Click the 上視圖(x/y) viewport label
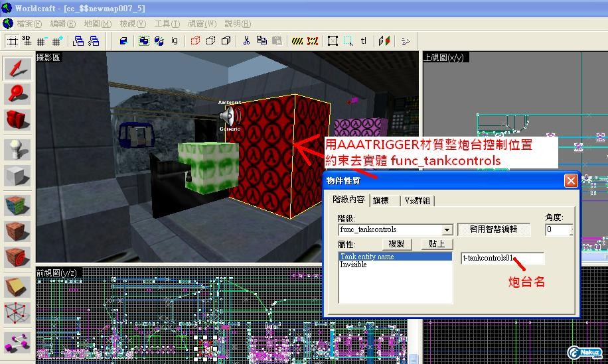This screenshot has height=364, width=608. [x=444, y=57]
